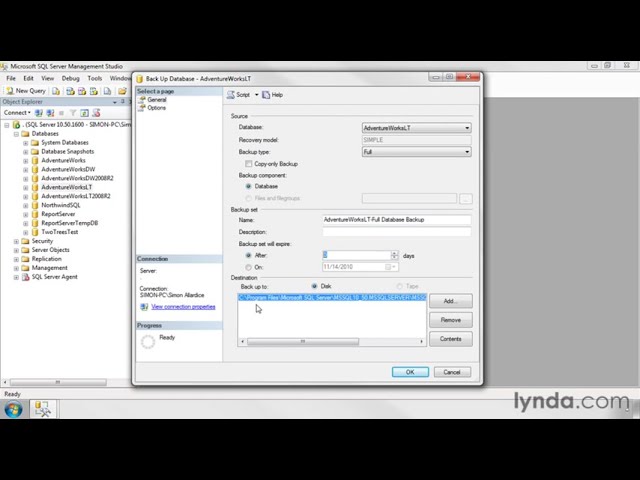The width and height of the screenshot is (640, 480).
Task: Click the Contents button
Action: 451,339
